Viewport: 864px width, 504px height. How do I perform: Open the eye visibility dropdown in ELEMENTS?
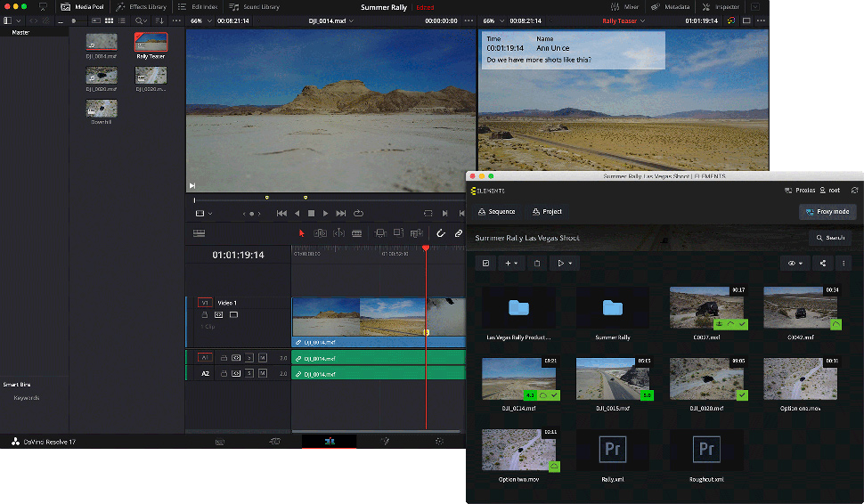795,264
